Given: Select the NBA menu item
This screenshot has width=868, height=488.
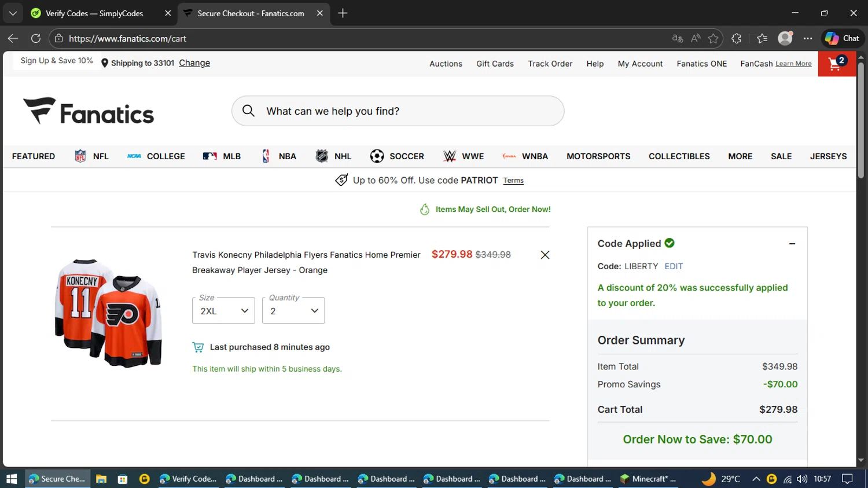Looking at the screenshot, I should click(x=278, y=156).
